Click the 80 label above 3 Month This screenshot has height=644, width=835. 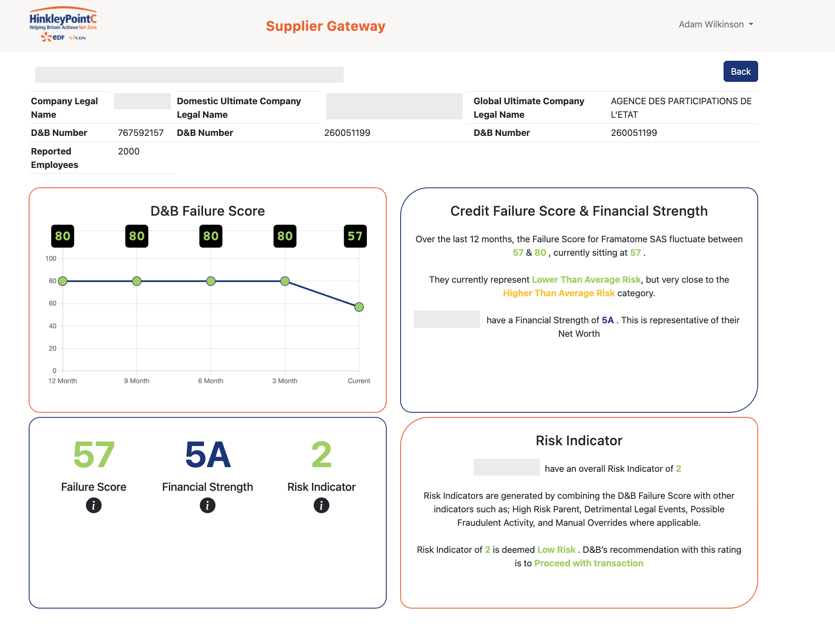285,236
